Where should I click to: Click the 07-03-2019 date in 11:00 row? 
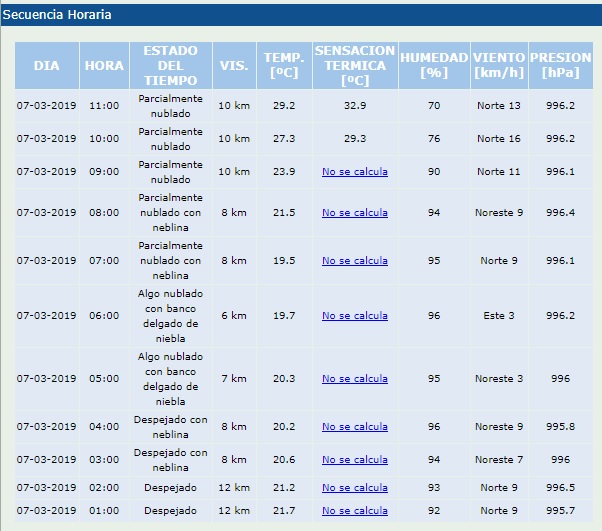46,106
